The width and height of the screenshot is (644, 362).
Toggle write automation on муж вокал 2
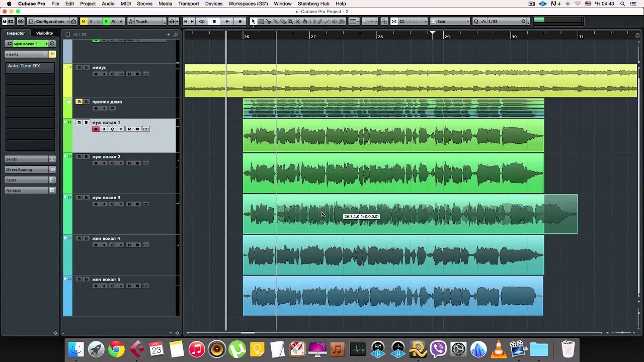137,163
